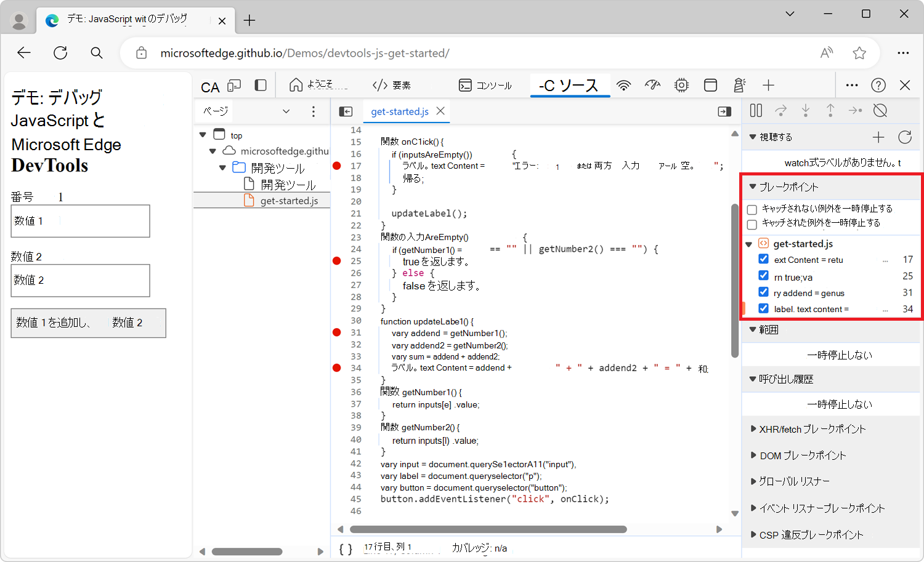Click pretty-print curly braces icon

[346, 548]
